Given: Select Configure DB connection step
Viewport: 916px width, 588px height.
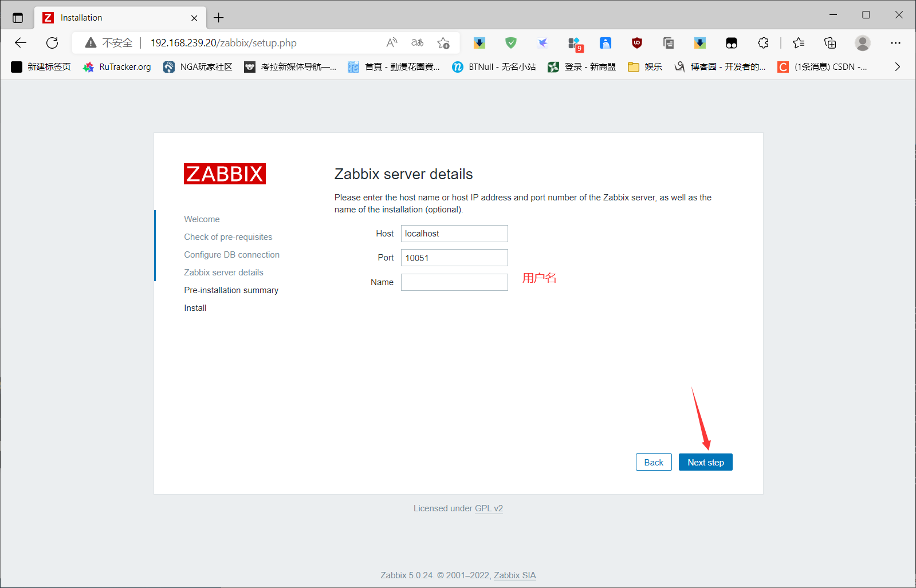Looking at the screenshot, I should coord(231,255).
